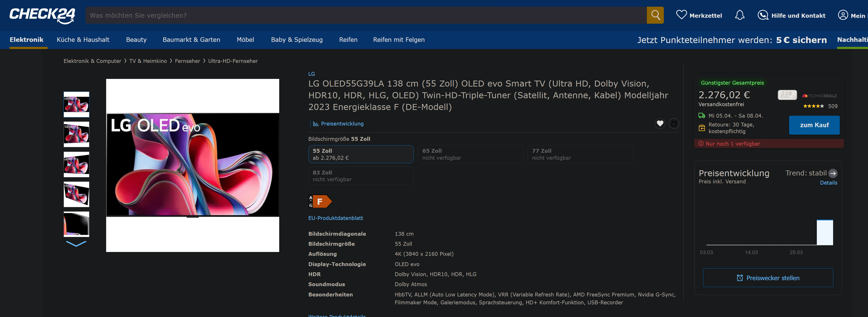The width and height of the screenshot is (868, 317).
Task: Select the fourth angled-view thumbnail
Action: click(76, 194)
